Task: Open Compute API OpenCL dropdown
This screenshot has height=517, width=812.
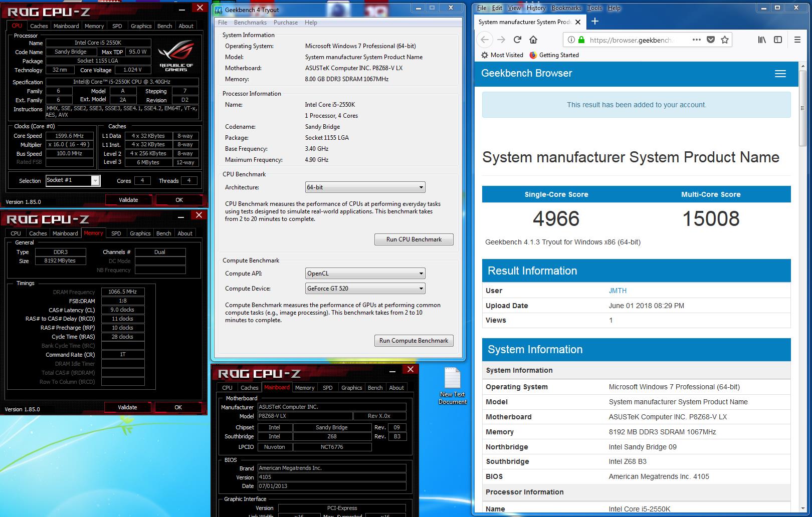Action: point(365,274)
